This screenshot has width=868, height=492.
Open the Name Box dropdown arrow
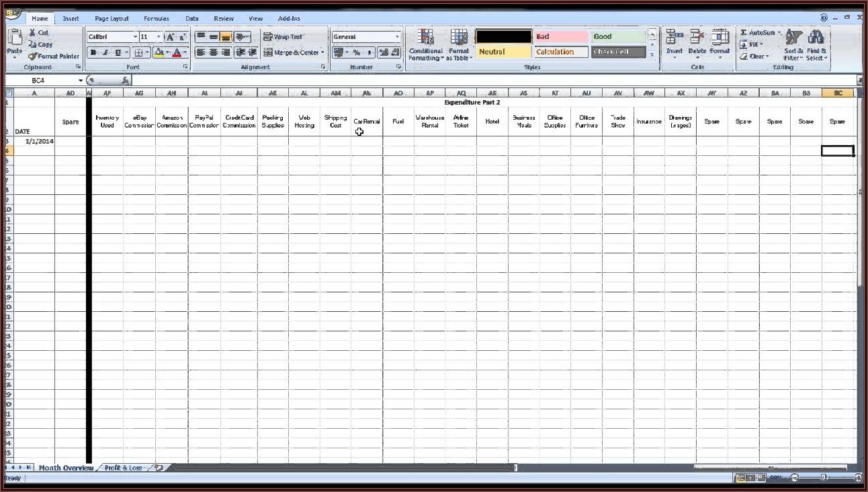tap(81, 81)
